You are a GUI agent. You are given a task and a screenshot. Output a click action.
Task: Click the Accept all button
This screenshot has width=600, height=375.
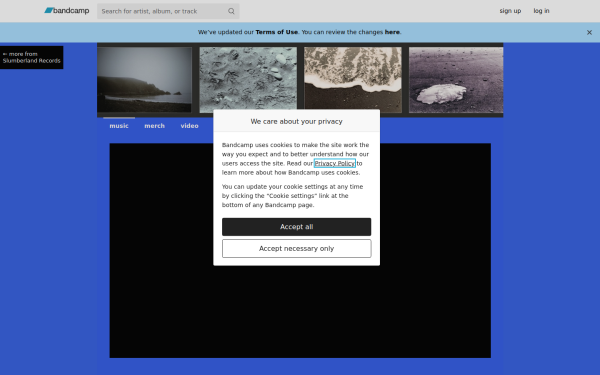pyautogui.click(x=296, y=227)
